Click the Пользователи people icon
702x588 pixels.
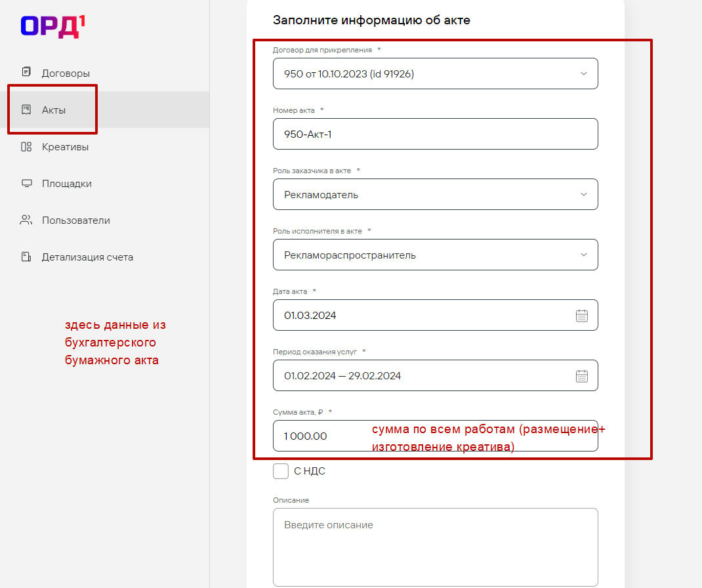click(x=26, y=220)
